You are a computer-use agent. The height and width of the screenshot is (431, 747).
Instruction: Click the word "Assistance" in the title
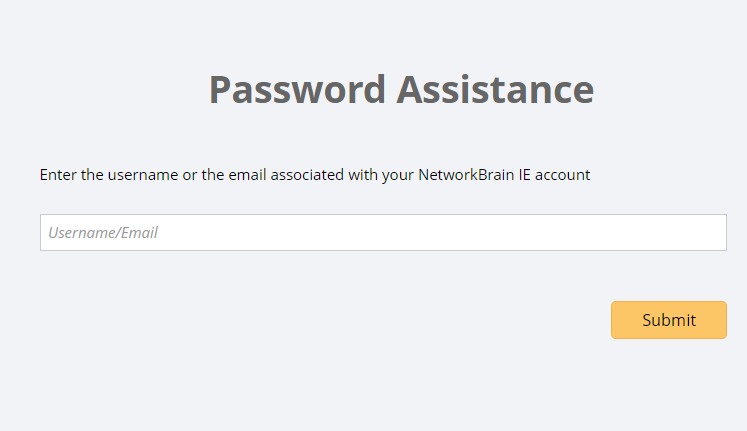(x=495, y=89)
